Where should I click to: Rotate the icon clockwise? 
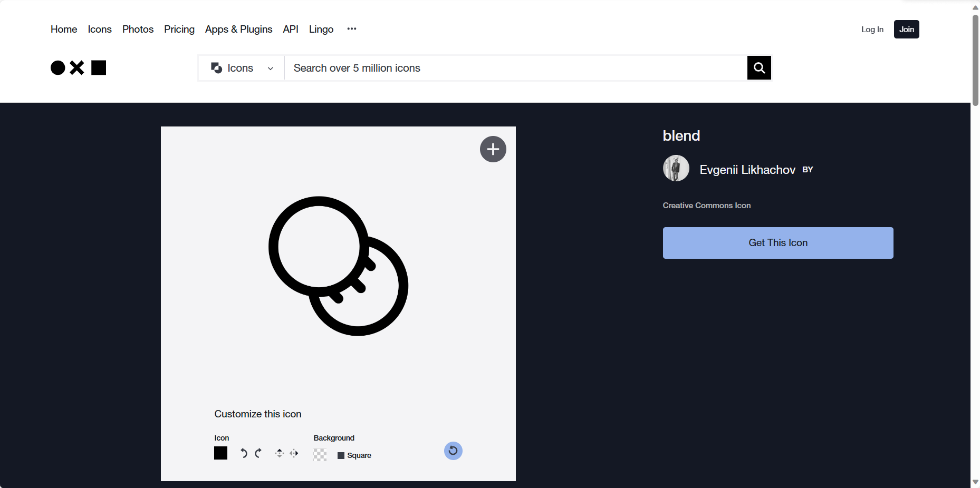(258, 453)
